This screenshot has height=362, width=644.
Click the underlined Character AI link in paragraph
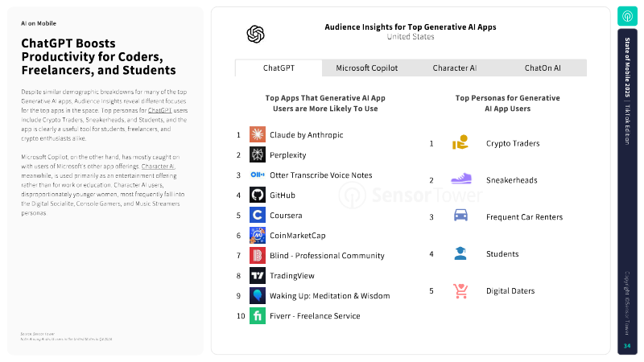158,166
